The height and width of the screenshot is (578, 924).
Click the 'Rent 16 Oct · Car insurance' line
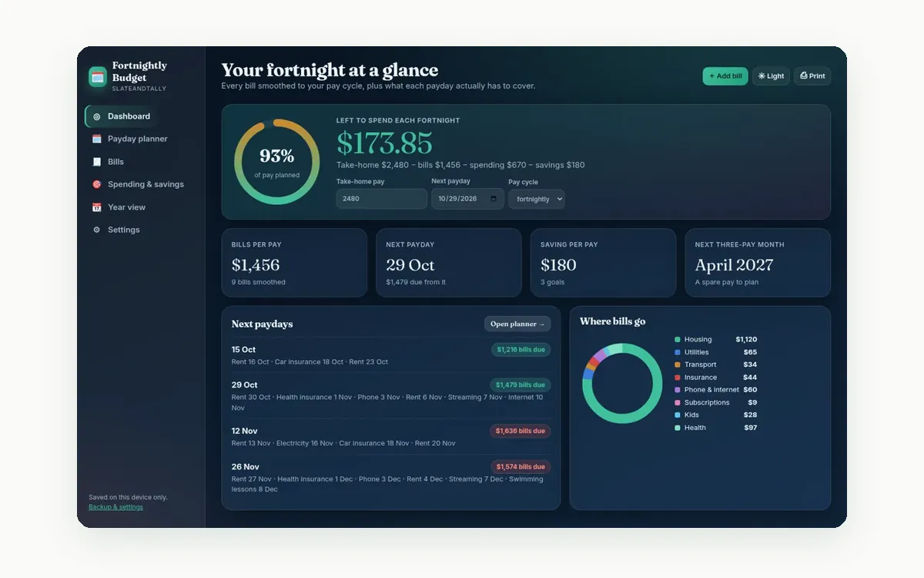[x=310, y=362]
